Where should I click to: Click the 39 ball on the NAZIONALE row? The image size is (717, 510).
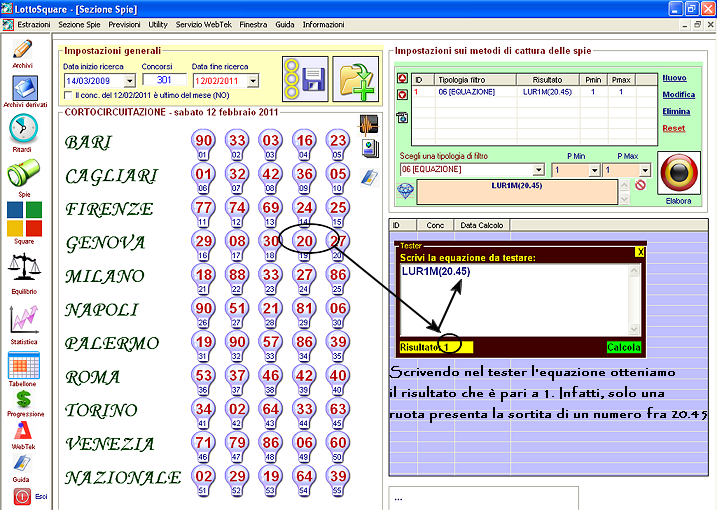point(338,476)
